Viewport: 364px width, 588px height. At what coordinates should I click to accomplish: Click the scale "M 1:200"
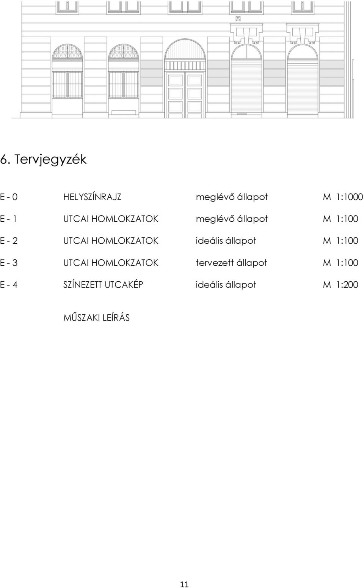point(340,285)
